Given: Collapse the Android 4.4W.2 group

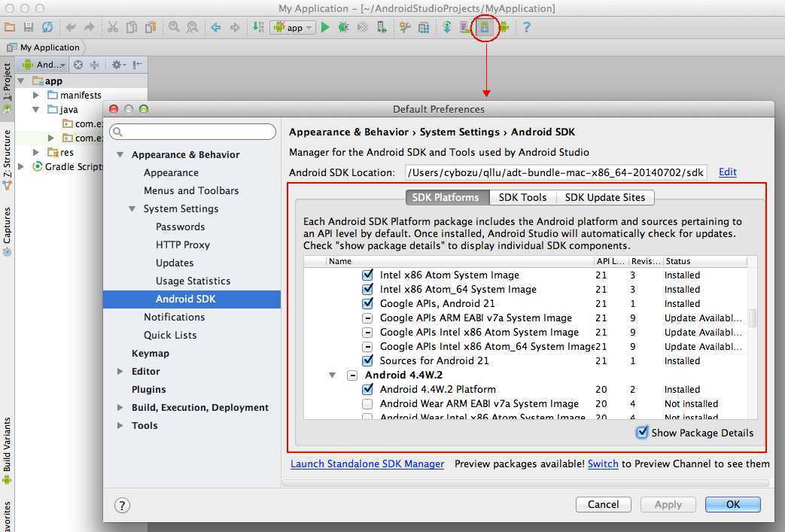Looking at the screenshot, I should click(x=332, y=375).
